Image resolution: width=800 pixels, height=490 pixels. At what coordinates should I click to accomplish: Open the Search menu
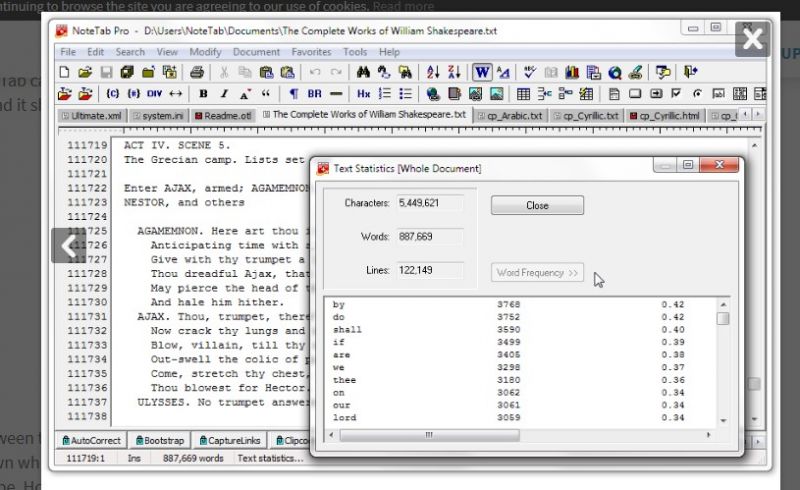point(130,52)
